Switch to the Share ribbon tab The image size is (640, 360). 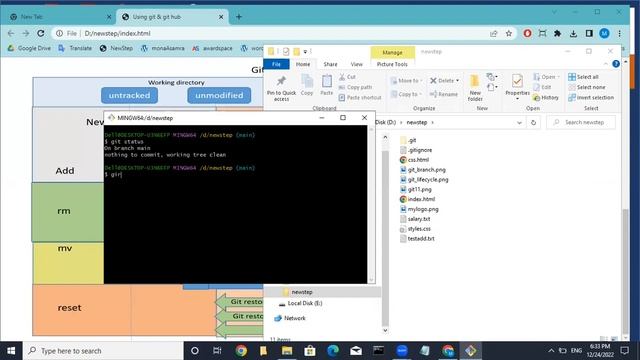(x=330, y=64)
